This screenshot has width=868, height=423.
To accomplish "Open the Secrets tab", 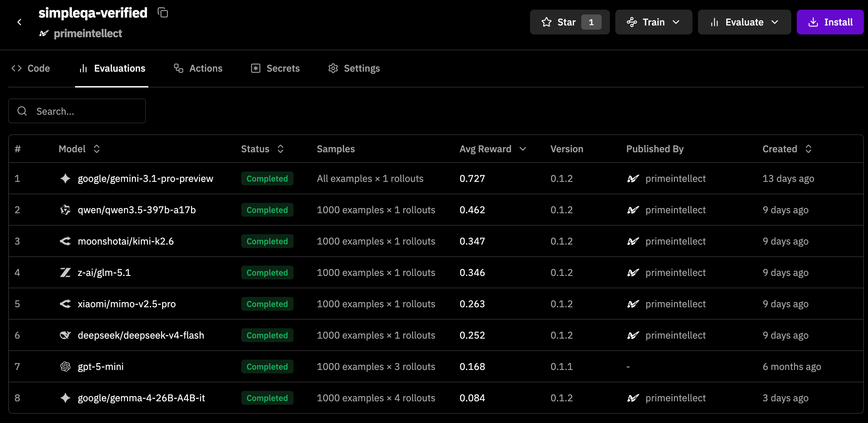I will coord(275,68).
